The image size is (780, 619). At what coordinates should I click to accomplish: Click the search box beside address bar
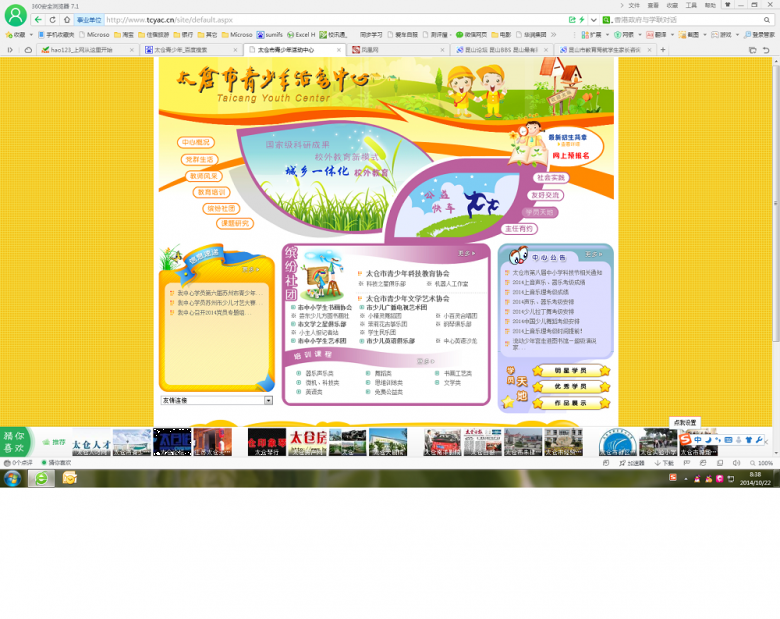tap(686, 20)
